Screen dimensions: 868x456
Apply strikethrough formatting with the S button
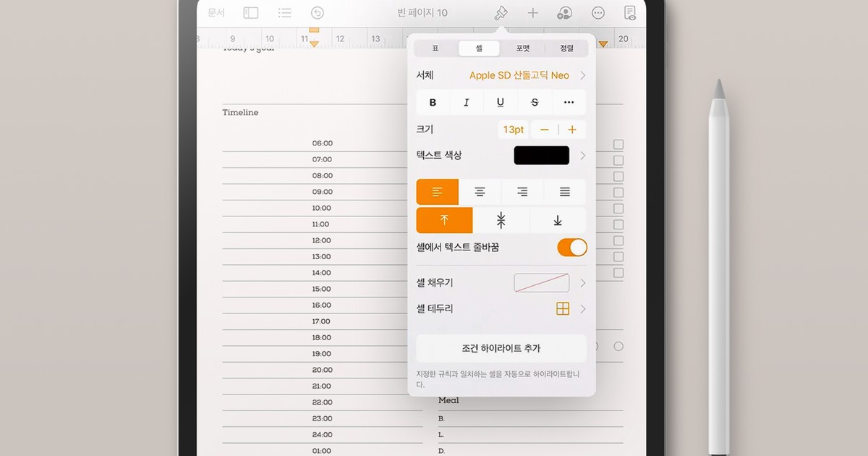click(534, 102)
